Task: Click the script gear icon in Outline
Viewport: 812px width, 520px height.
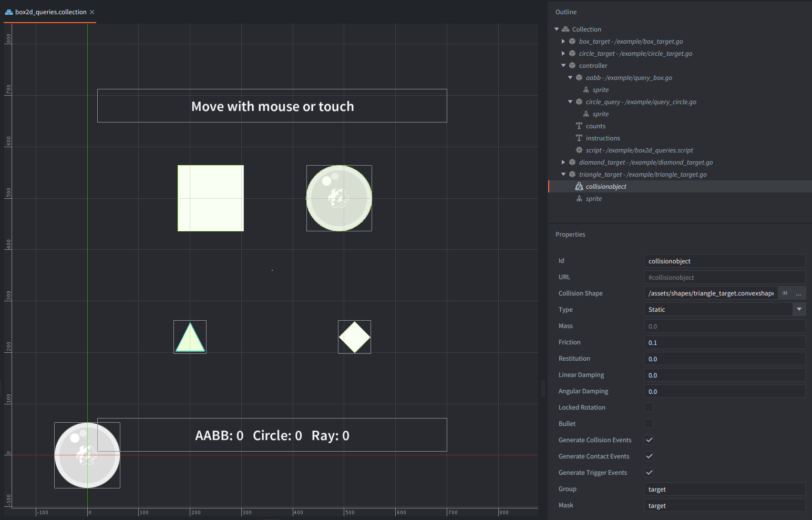Action: coord(579,150)
